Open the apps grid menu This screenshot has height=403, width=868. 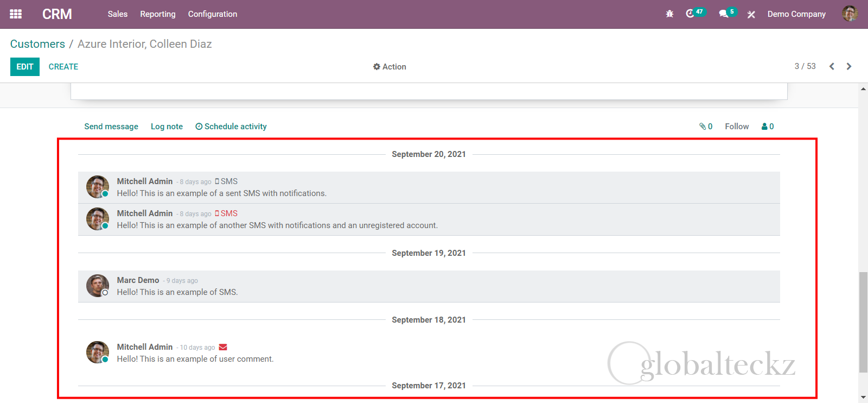(x=16, y=14)
